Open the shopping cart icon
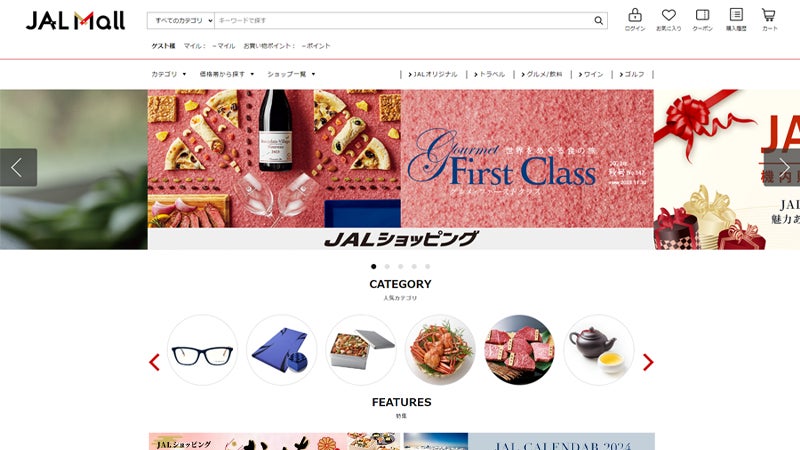This screenshot has height=450, width=800. pos(769,15)
